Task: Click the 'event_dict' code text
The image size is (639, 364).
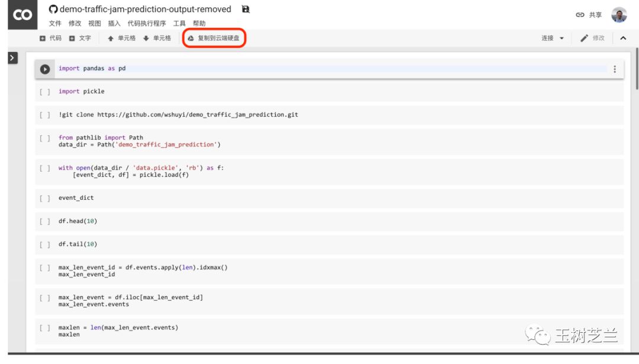Action: (76, 198)
